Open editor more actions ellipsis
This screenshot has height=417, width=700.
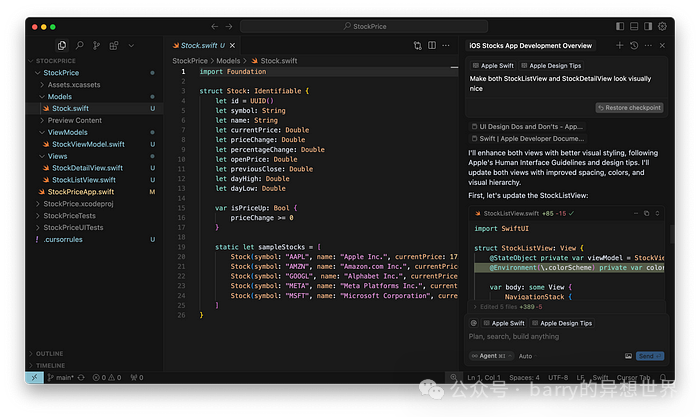coord(446,45)
